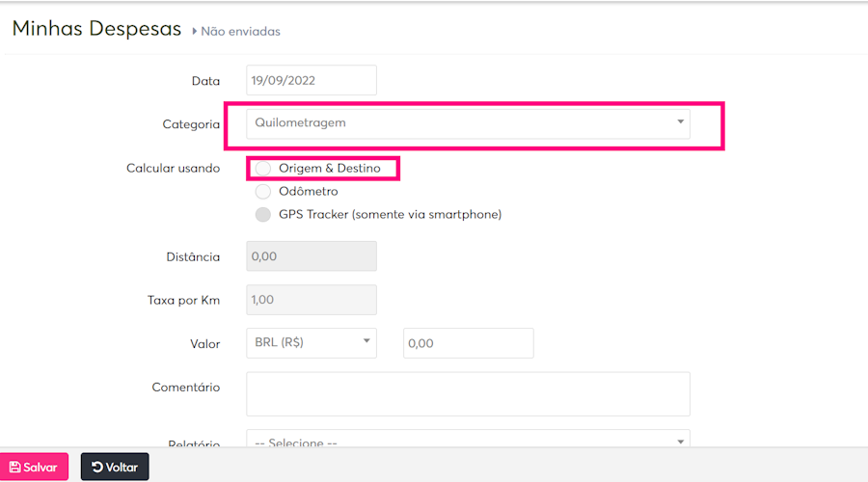This screenshot has width=868, height=482.
Task: Click the Comentário field label
Action: click(x=185, y=388)
